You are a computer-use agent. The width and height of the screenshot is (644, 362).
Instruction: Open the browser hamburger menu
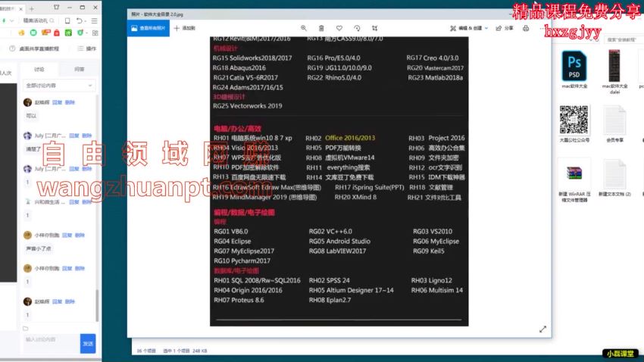pyautogui.click(x=95, y=20)
